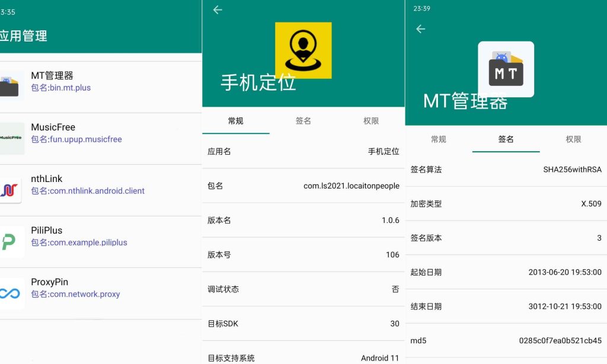
Task: Select the 目标支持系统 row label
Action: (x=231, y=358)
